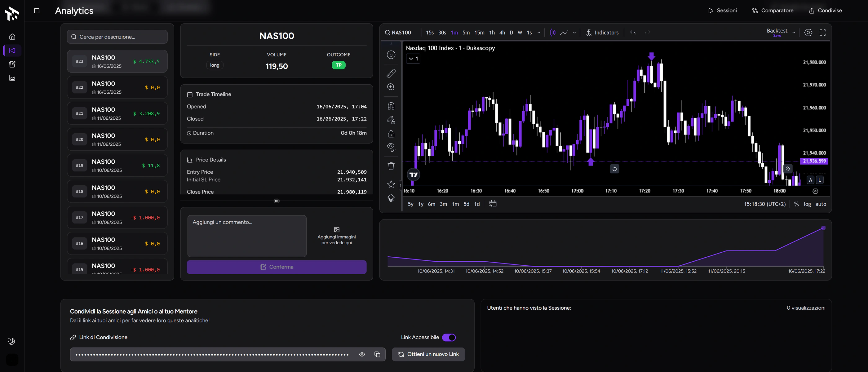The width and height of the screenshot is (868, 372).
Task: Open the Comparatore menu
Action: click(773, 11)
